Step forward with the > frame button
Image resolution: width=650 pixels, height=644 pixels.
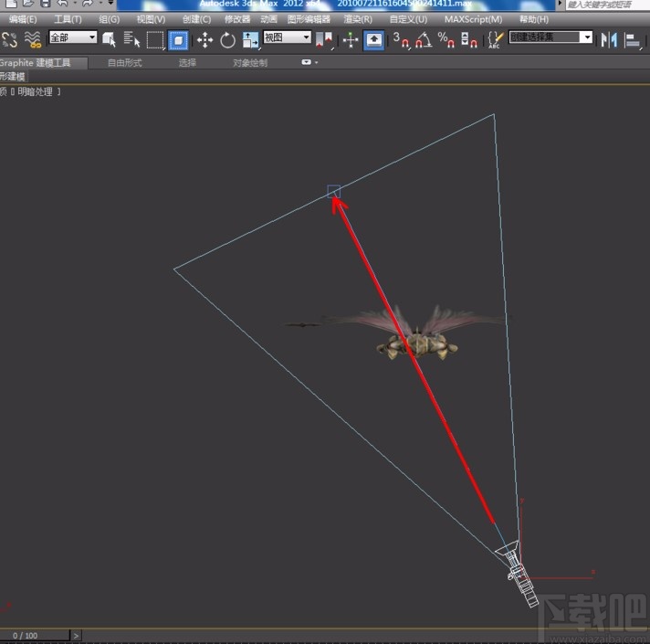tap(77, 635)
